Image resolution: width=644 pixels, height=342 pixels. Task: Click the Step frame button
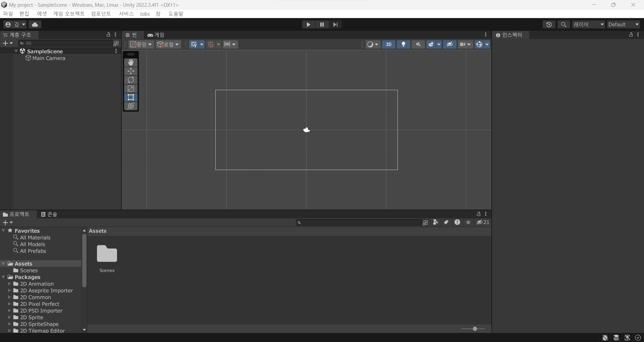click(335, 24)
